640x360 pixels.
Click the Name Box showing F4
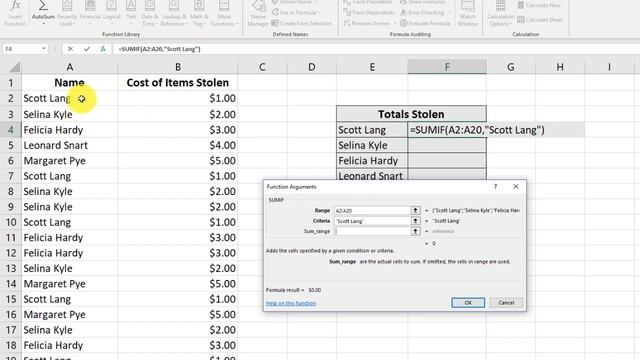pos(25,49)
